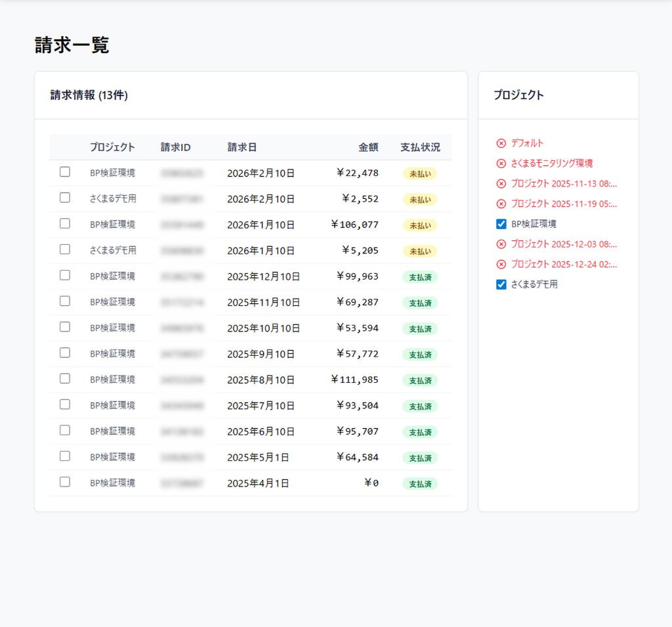This screenshot has width=672, height=627.
Task: Click the 支払済 badge on the ¥69,287 row
Action: coord(420,303)
